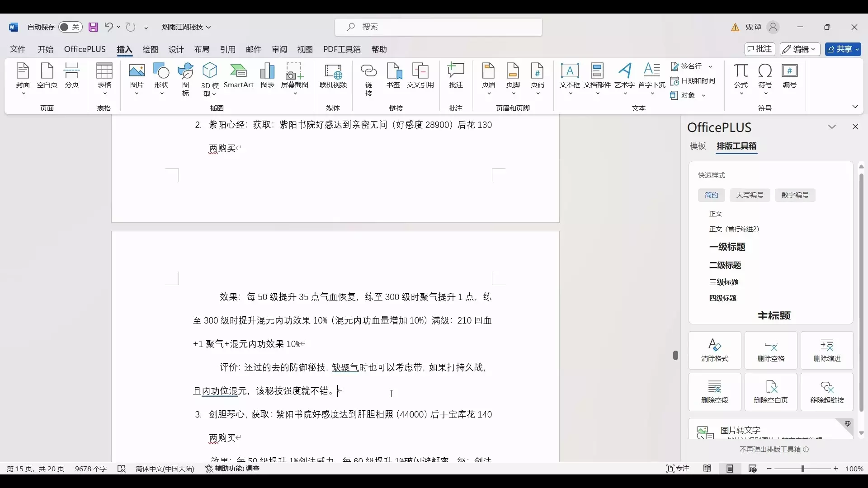
Task: Collapse the ribbon with chevron arrow
Action: 855,107
